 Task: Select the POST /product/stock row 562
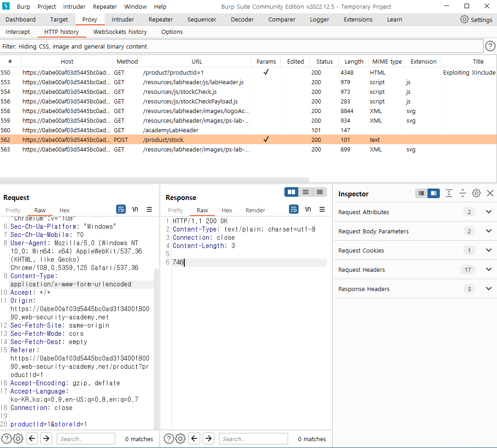[x=248, y=140]
